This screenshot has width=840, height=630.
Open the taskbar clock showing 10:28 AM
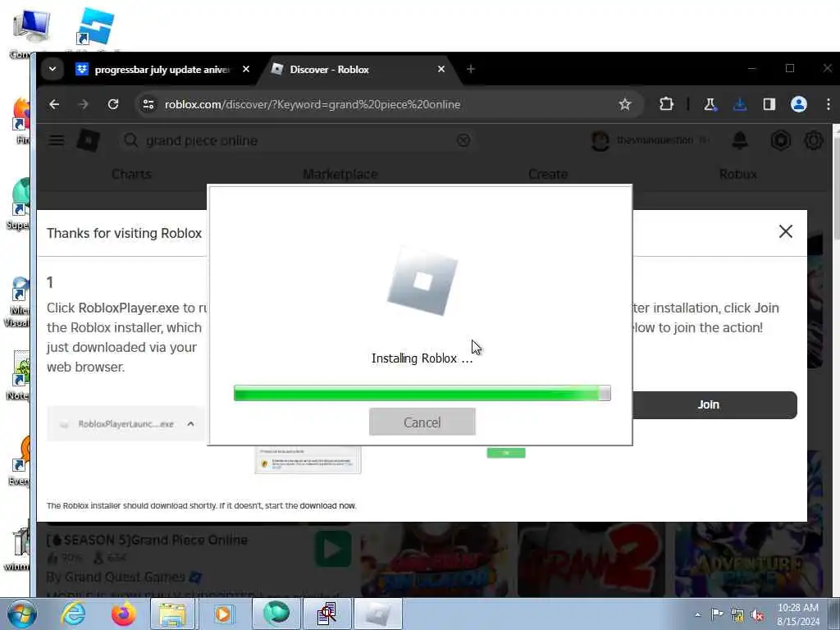[x=798, y=614]
